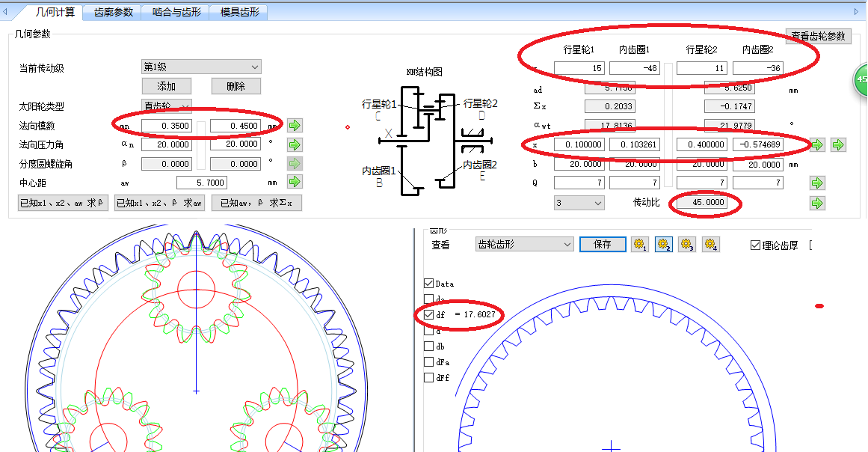Click the right tab scroll arrow
This screenshot has height=452, width=868.
tap(857, 11)
